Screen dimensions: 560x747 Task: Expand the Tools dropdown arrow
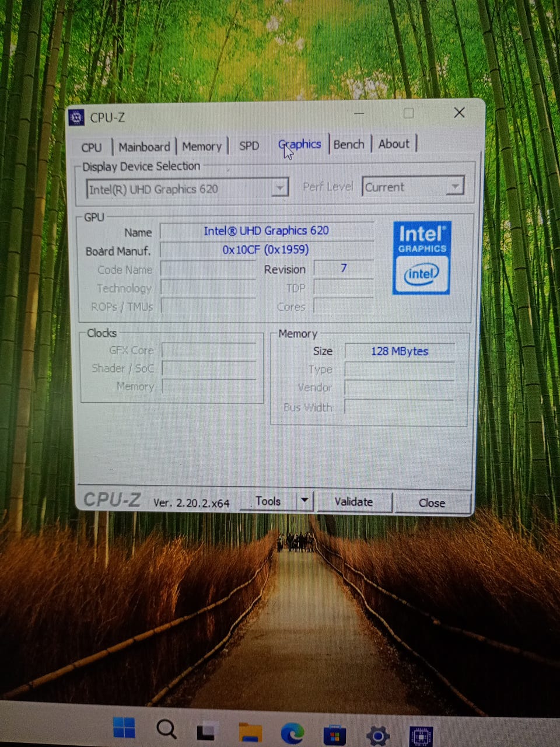[305, 501]
